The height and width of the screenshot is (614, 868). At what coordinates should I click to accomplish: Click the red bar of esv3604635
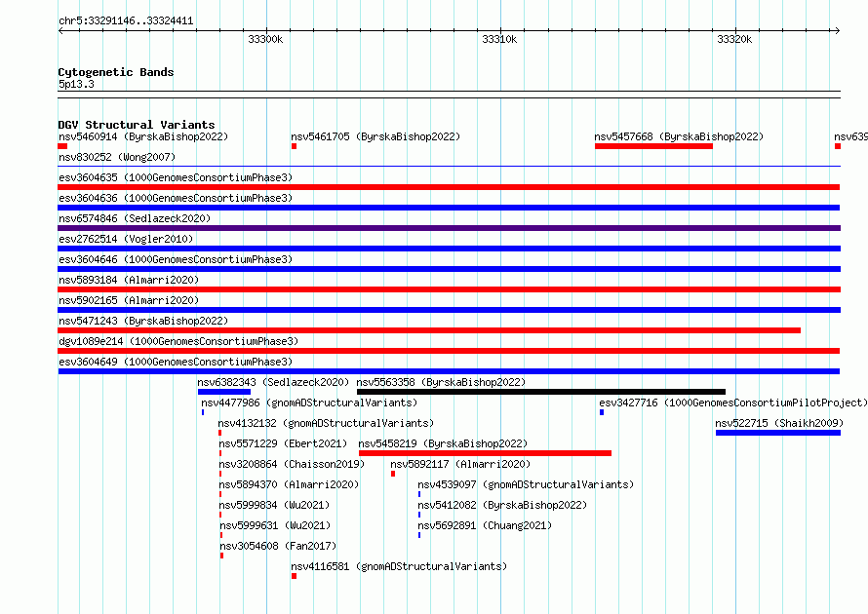[449, 187]
